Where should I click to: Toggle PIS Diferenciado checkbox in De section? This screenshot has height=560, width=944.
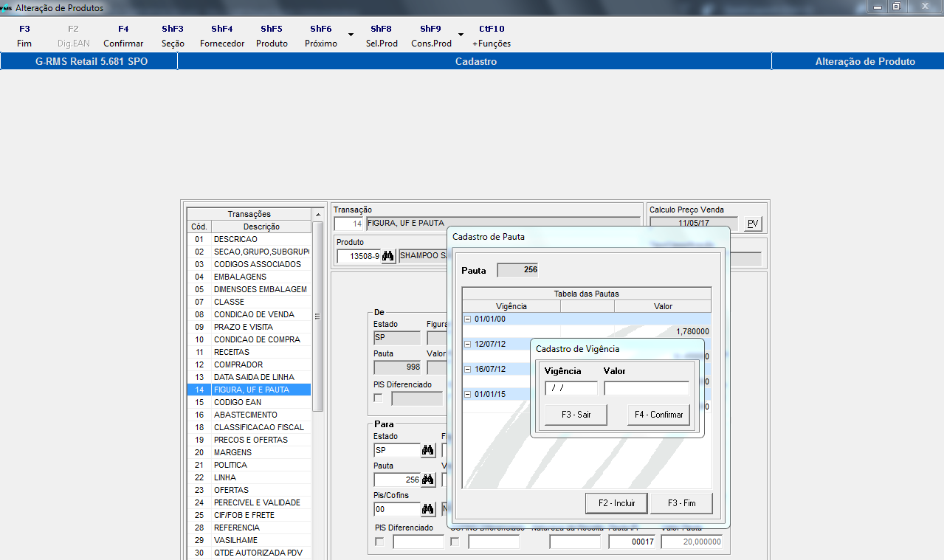tap(379, 398)
